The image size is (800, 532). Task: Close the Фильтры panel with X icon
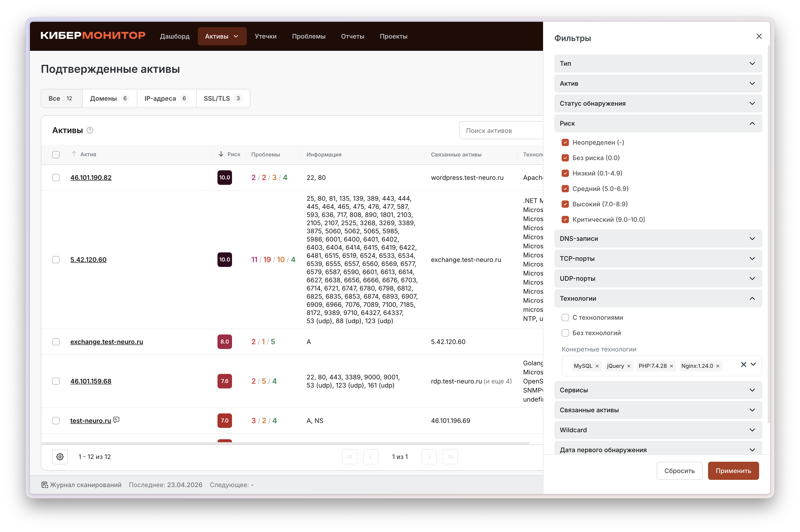coord(759,36)
